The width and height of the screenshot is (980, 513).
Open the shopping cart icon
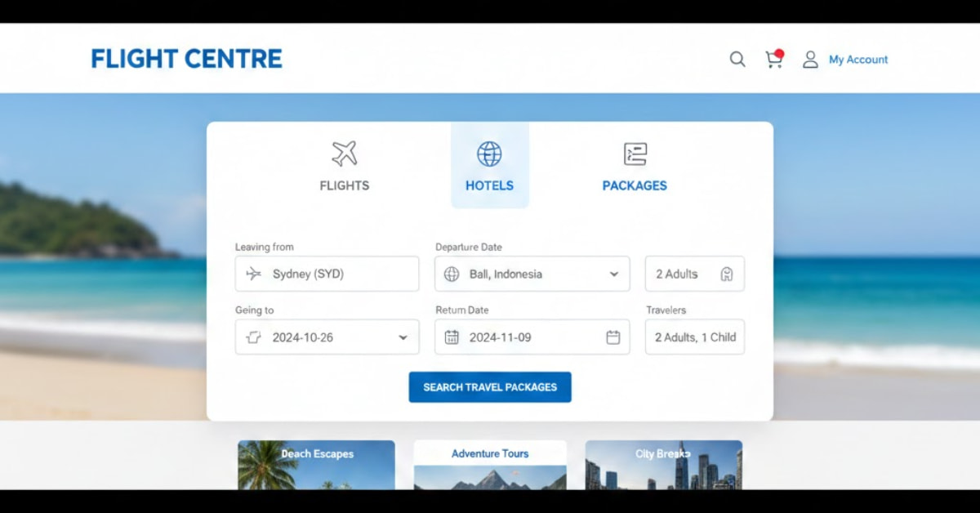pos(773,60)
